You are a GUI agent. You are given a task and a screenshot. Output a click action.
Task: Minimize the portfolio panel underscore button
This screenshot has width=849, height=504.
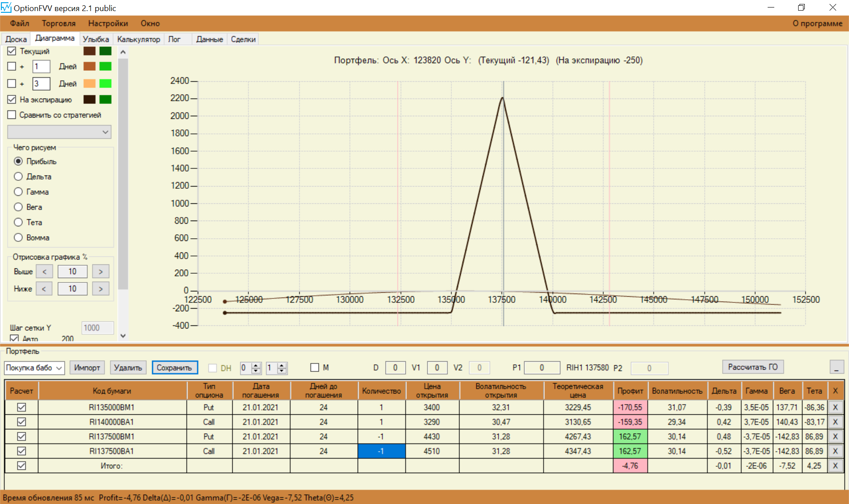tap(836, 367)
